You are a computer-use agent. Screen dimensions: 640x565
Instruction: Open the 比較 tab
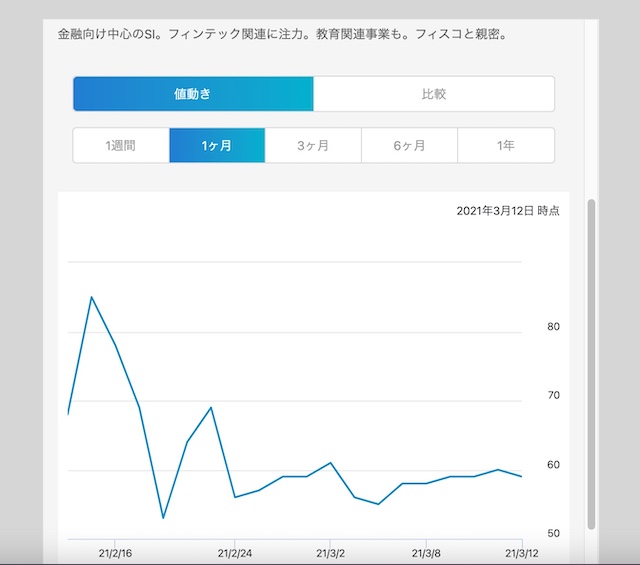(433, 94)
